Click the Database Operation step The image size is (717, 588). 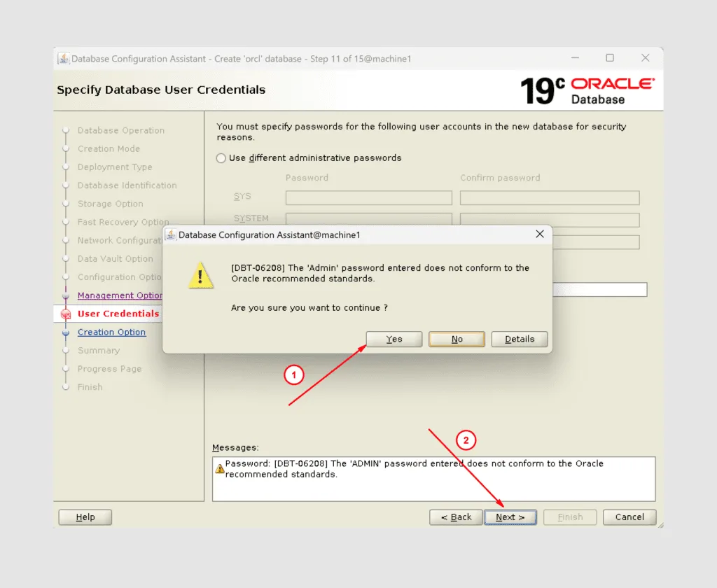point(120,130)
